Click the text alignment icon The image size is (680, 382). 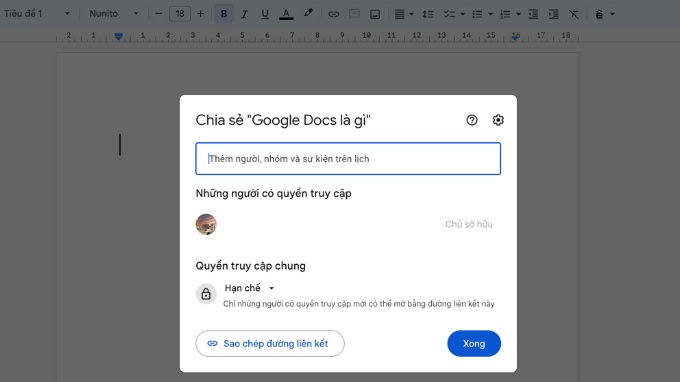tap(399, 14)
